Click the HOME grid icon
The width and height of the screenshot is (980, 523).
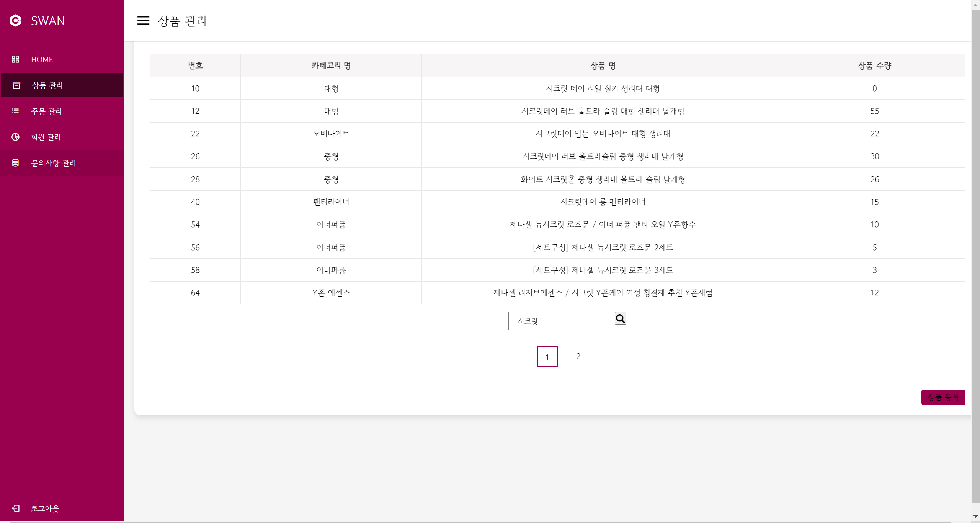15,59
